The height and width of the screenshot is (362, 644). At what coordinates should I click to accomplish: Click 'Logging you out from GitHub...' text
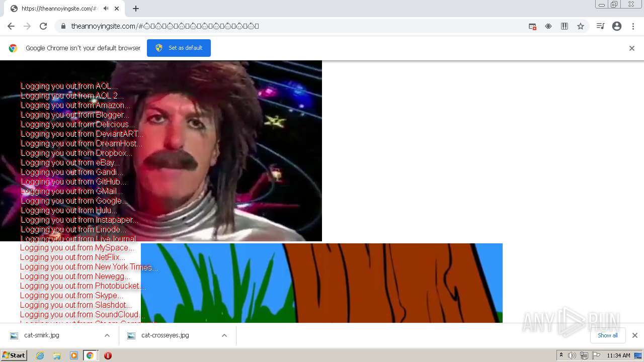pos(73,182)
